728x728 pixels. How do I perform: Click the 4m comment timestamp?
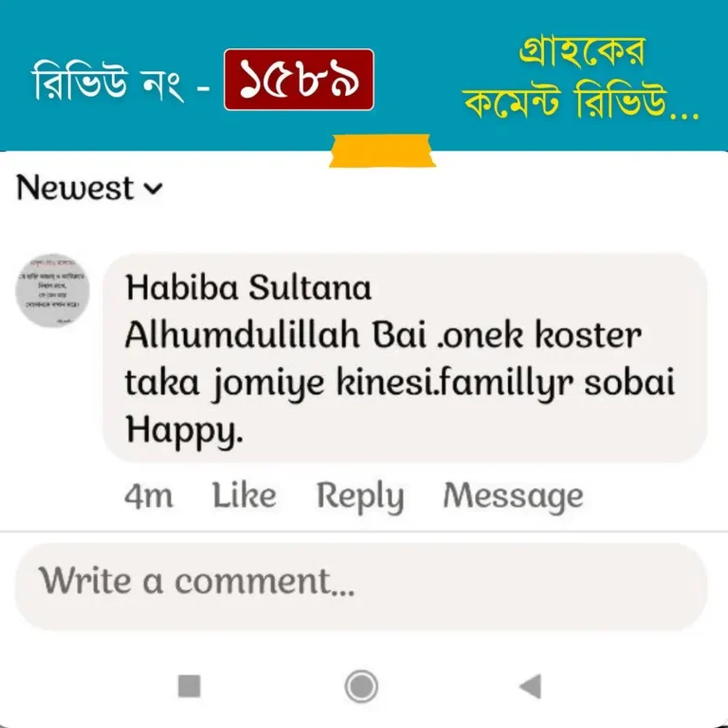(x=149, y=496)
